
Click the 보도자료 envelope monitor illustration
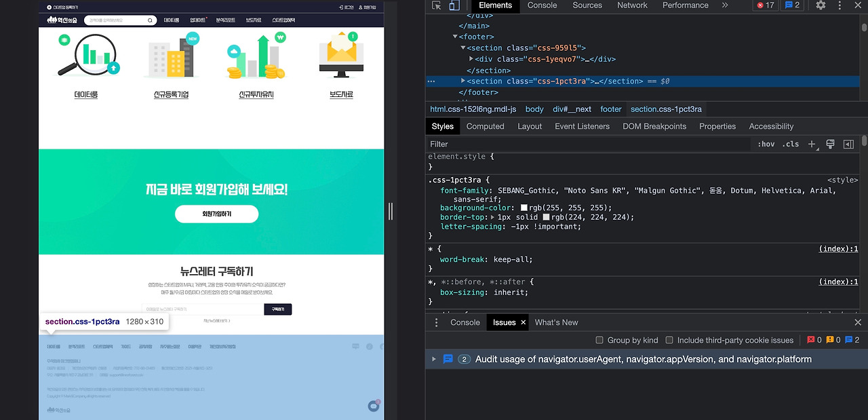pyautogui.click(x=341, y=55)
